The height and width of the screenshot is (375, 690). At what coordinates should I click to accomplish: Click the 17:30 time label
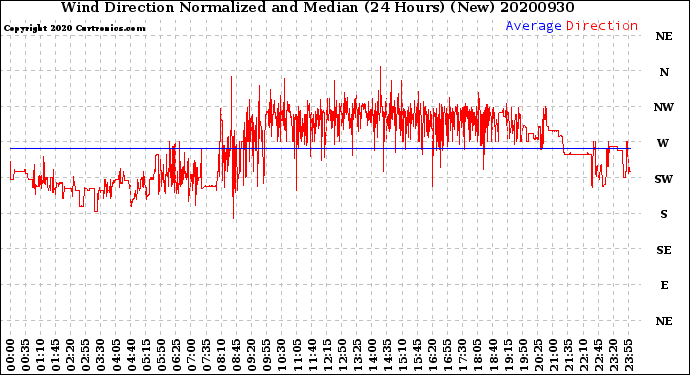click(x=462, y=355)
